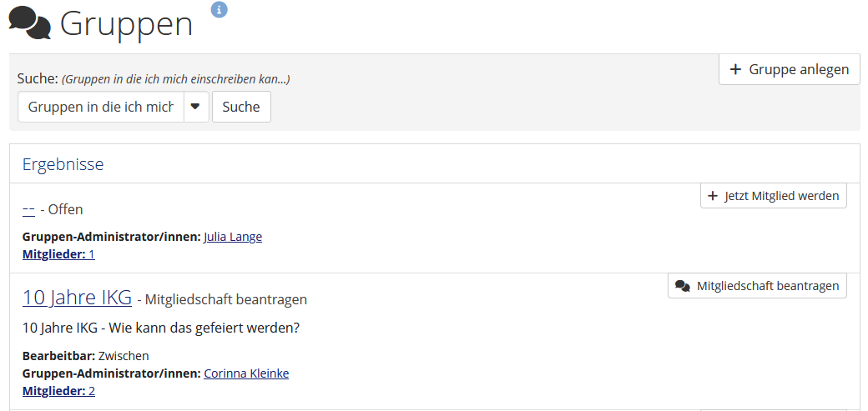
Task: Click the plus icon in Jetzt Mitglied werden
Action: 713,196
